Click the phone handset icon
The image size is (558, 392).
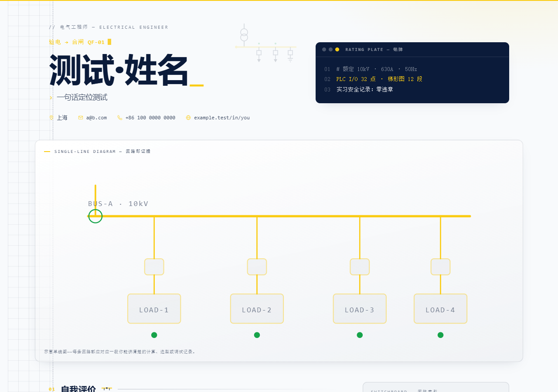pos(120,118)
